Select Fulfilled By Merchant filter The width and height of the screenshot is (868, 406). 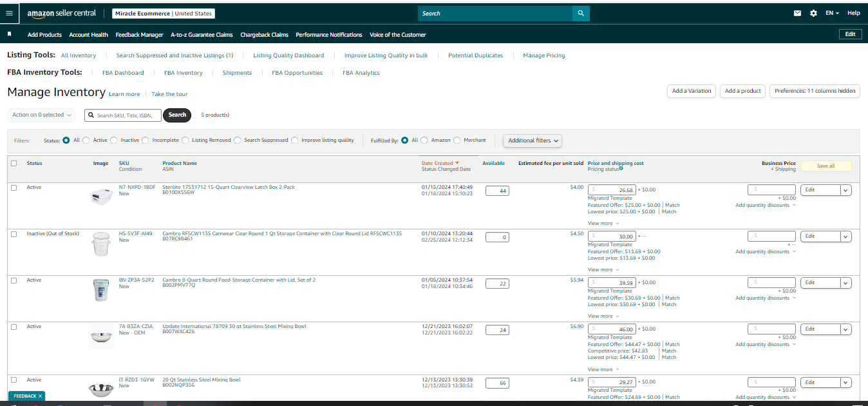[x=457, y=140]
